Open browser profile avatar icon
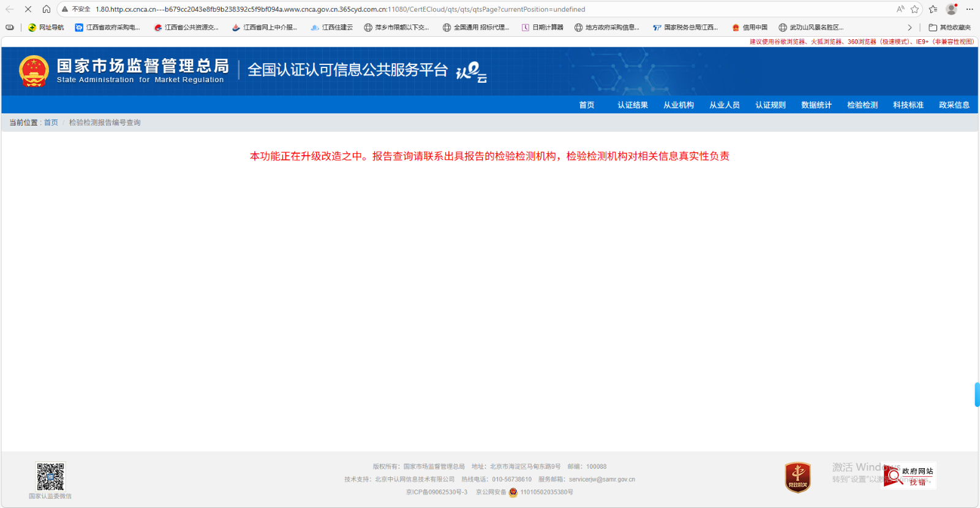This screenshot has width=980, height=508. [951, 9]
